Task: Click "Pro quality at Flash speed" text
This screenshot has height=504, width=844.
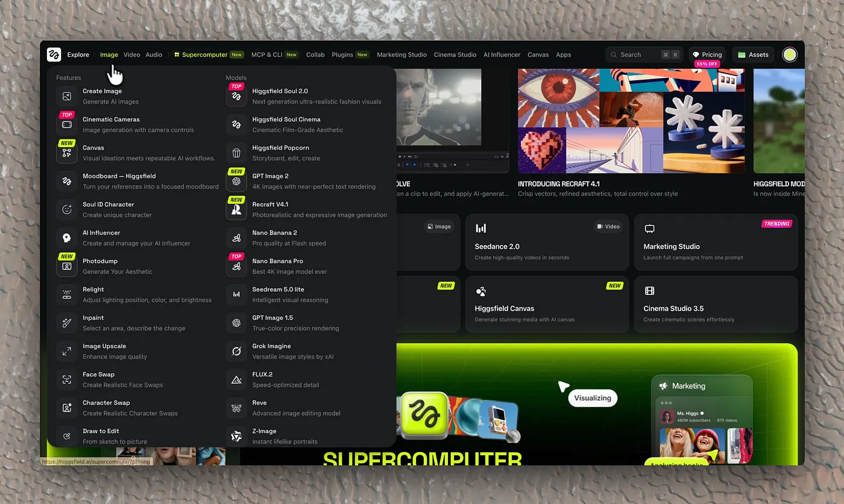Action: point(289,244)
